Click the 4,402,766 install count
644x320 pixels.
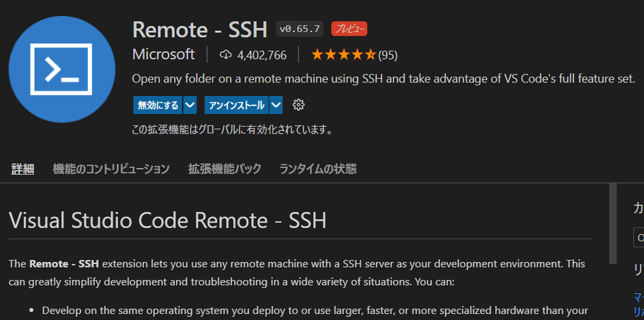(x=262, y=55)
